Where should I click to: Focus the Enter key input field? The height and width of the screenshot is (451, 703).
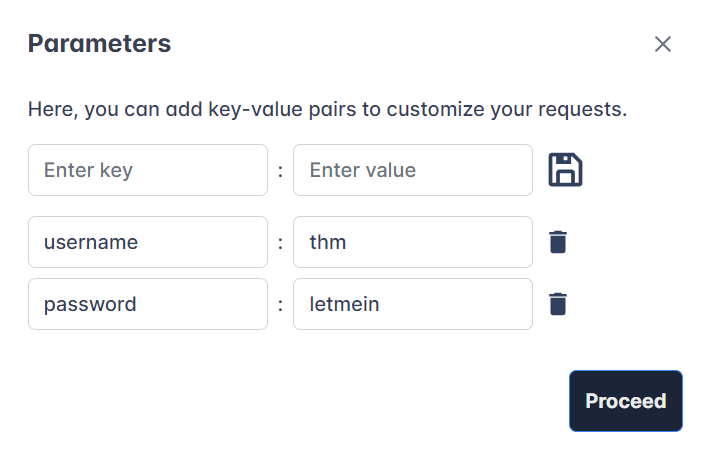point(148,170)
